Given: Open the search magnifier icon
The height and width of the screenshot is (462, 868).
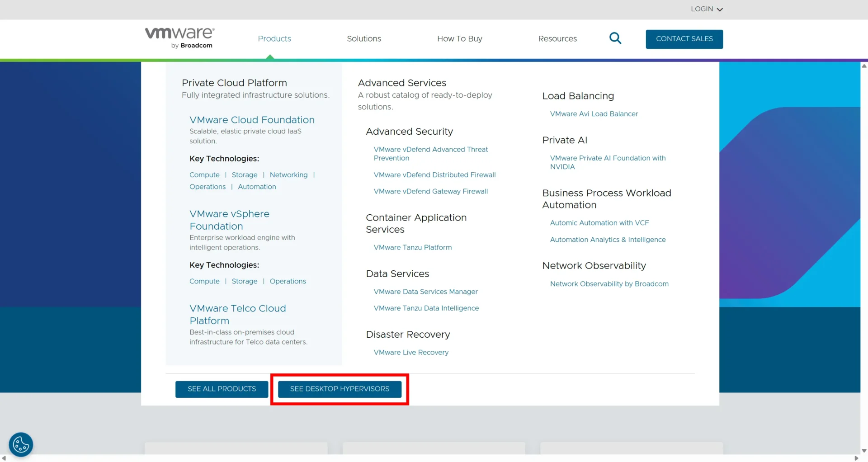Looking at the screenshot, I should click(615, 38).
